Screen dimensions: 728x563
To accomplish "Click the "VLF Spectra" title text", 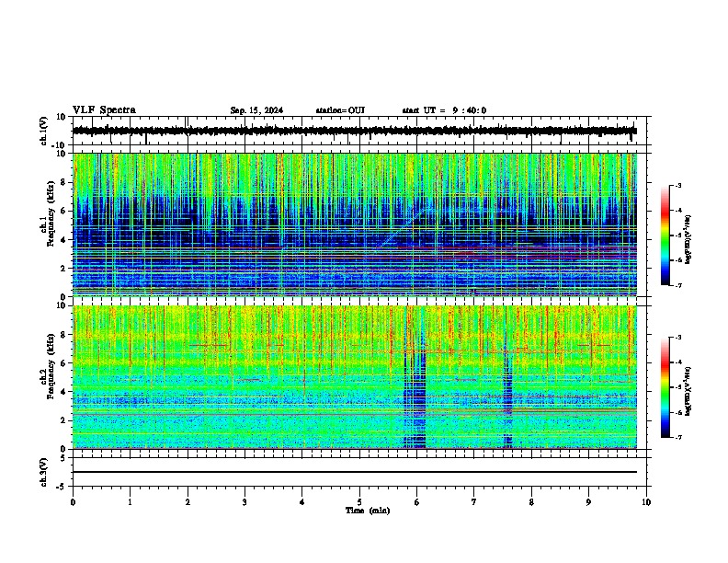I will pos(104,110).
